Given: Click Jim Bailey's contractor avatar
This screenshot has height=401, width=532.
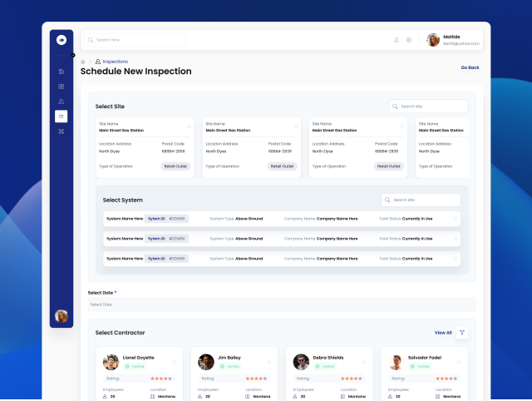Looking at the screenshot, I should (x=206, y=362).
